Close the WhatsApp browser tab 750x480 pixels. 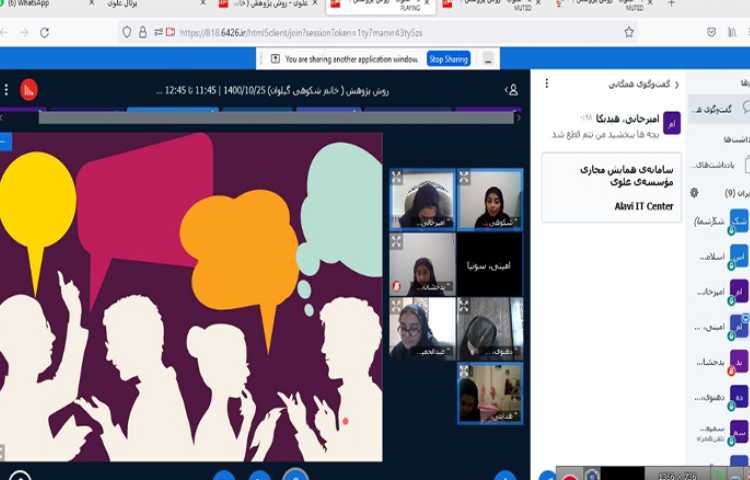pyautogui.click(x=91, y=3)
